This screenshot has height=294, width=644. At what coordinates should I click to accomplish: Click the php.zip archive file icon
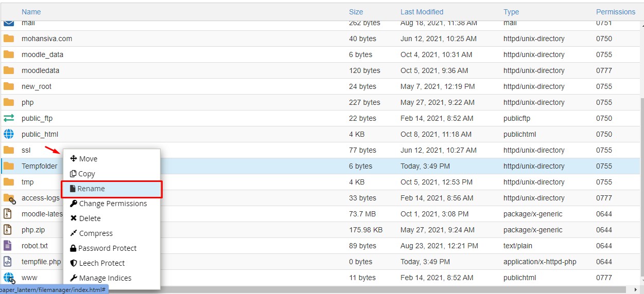click(8, 230)
